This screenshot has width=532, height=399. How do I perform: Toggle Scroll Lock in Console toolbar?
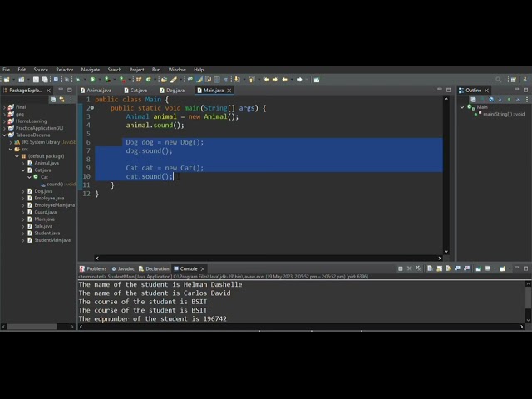point(440,268)
